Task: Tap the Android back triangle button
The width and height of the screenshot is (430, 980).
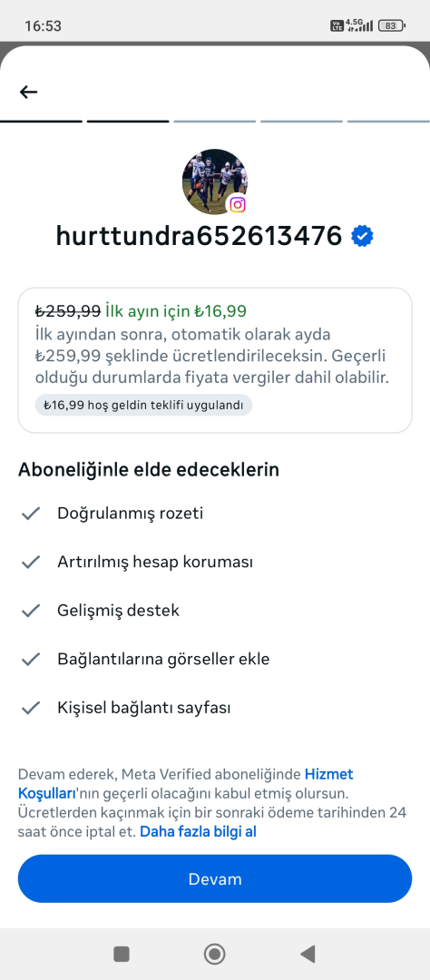Action: [x=308, y=954]
